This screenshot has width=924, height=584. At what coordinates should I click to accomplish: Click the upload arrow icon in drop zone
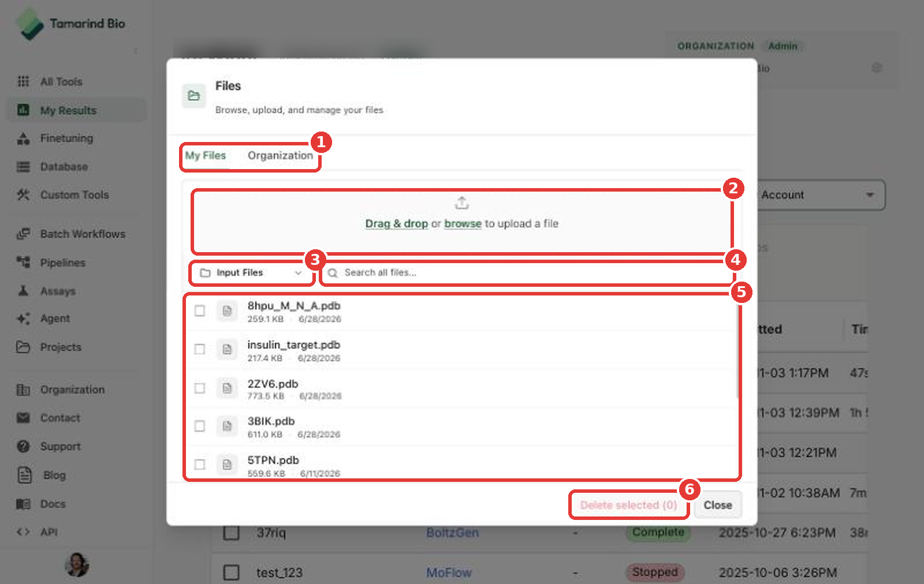461,203
